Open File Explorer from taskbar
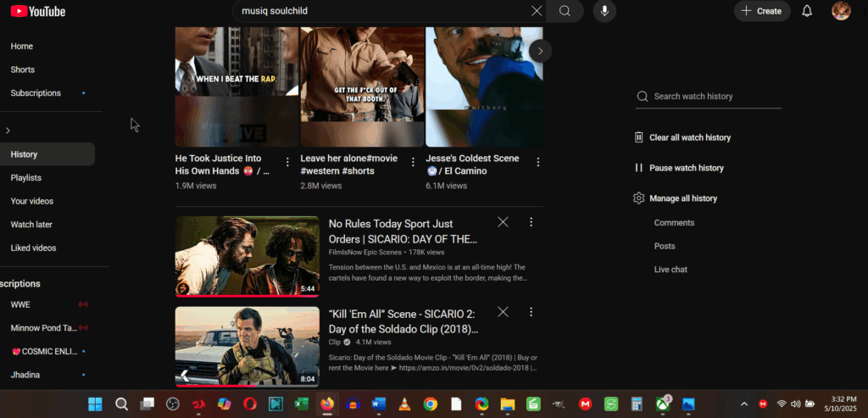 (x=508, y=404)
